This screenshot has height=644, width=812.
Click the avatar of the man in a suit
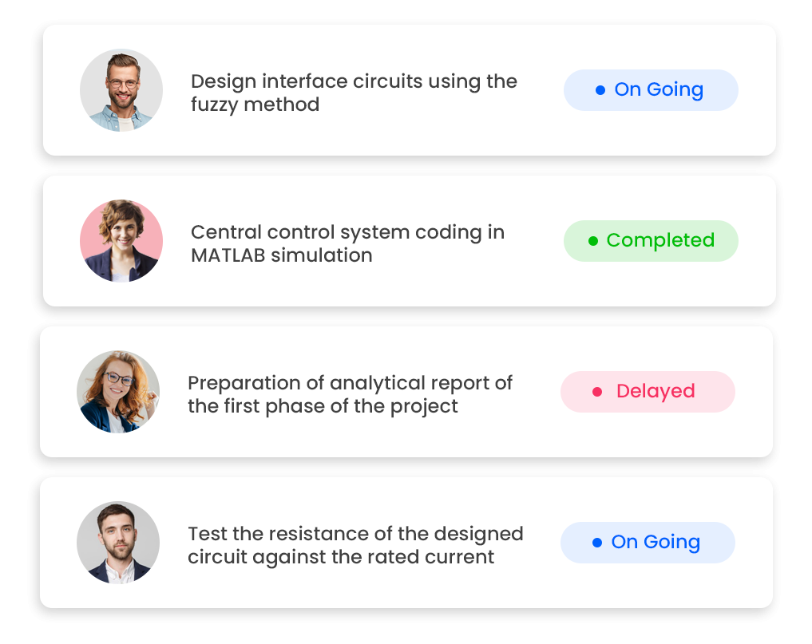(x=118, y=543)
